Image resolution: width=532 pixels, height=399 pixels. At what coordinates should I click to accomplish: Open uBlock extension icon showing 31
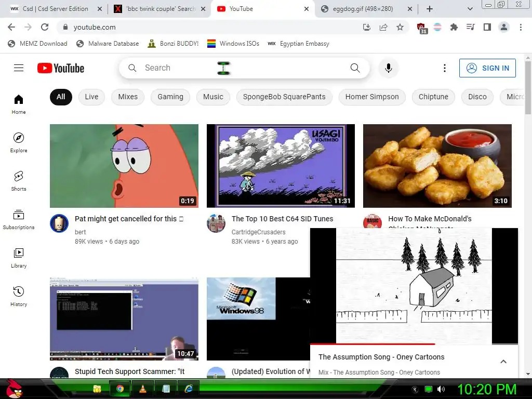point(422,28)
